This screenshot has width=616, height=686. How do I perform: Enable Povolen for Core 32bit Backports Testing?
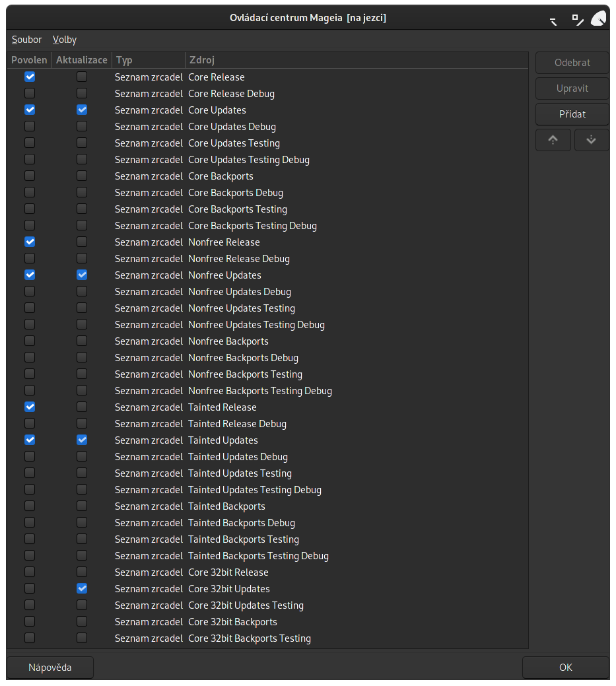[x=30, y=638]
